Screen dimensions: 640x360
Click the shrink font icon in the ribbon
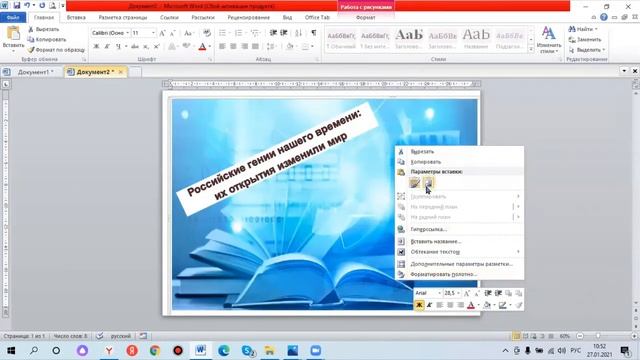(x=173, y=33)
